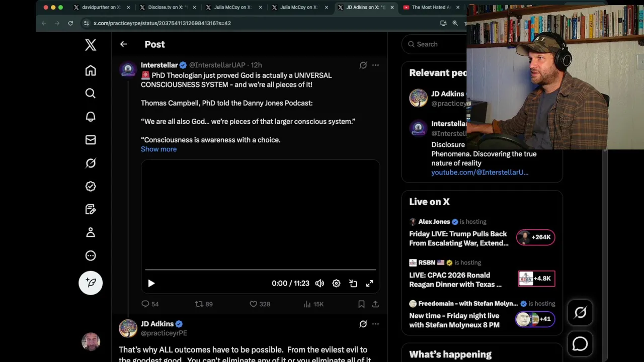Open floating Grok button

(x=580, y=313)
